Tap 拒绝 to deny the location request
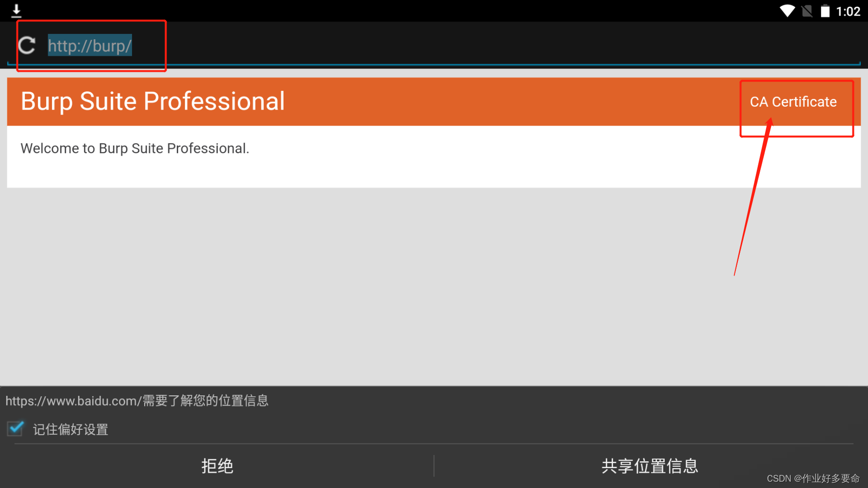This screenshot has height=488, width=868. point(217,465)
